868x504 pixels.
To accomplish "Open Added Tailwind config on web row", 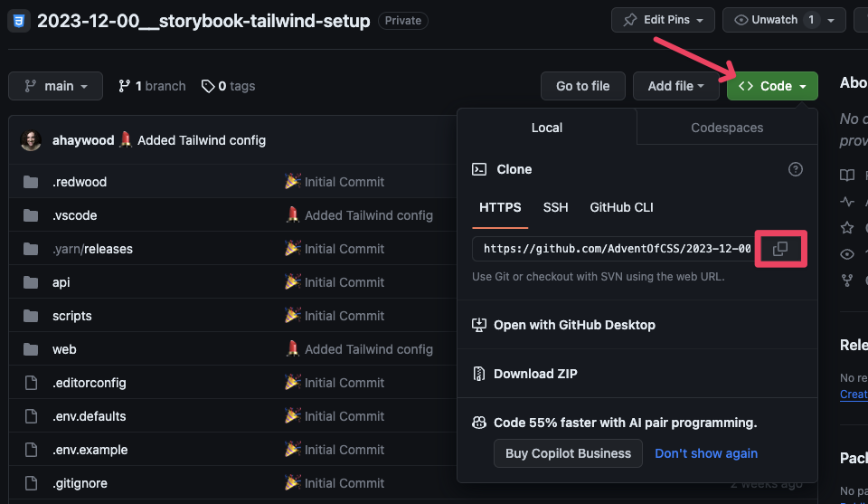I will tap(369, 349).
